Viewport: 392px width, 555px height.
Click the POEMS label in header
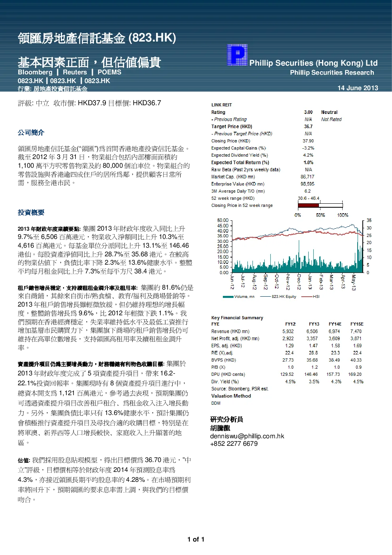[x=109, y=72]
